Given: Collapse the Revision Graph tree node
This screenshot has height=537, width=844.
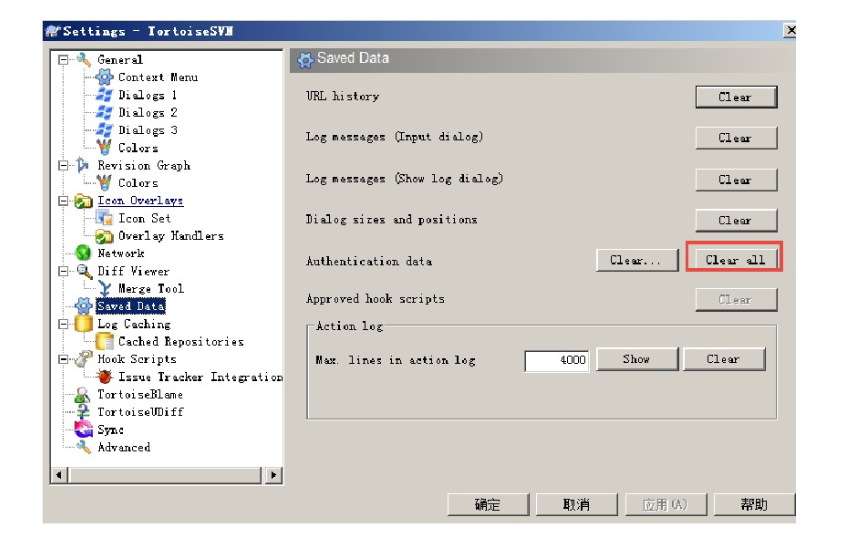Looking at the screenshot, I should pyautogui.click(x=63, y=166).
